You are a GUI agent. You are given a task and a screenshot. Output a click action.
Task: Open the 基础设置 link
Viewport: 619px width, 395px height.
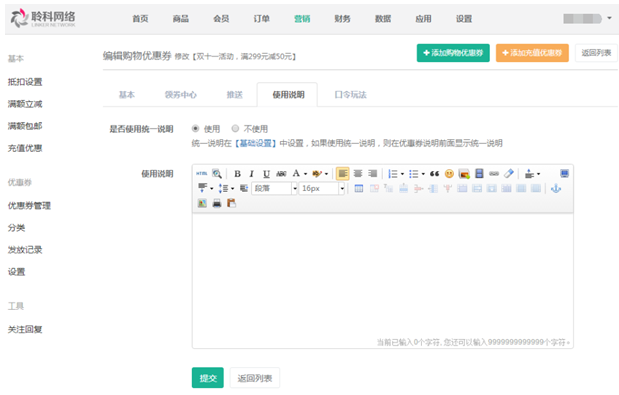coord(256,143)
